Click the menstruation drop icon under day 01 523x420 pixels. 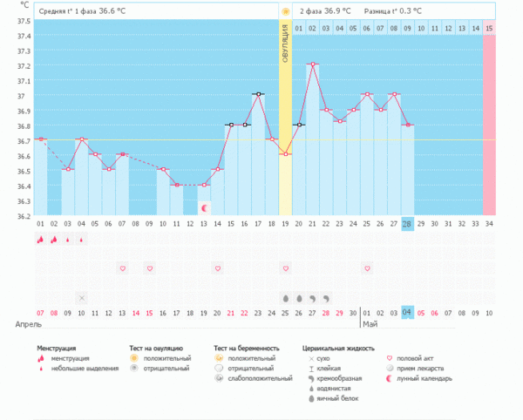pyautogui.click(x=40, y=239)
